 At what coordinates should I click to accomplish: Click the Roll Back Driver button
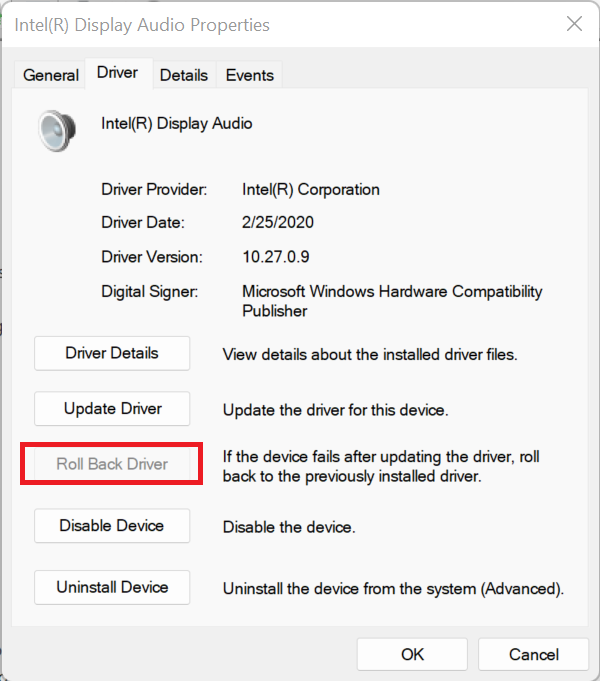click(x=112, y=465)
